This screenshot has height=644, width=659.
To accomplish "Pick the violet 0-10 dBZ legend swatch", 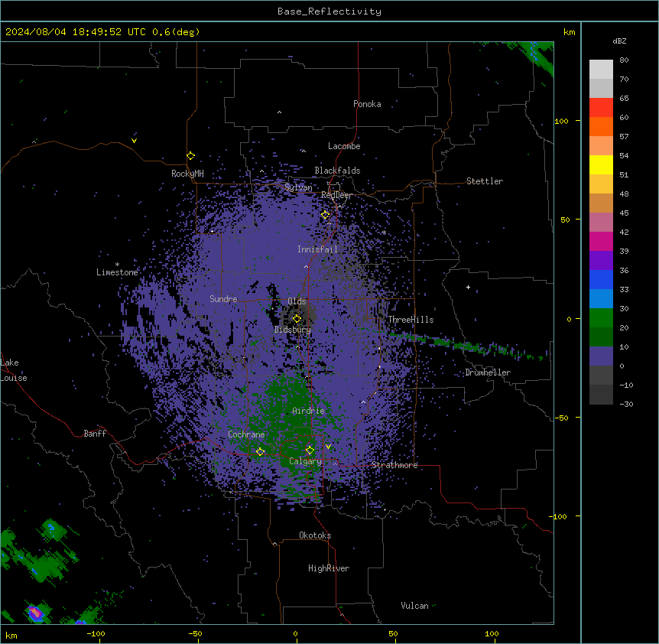I will [x=601, y=356].
